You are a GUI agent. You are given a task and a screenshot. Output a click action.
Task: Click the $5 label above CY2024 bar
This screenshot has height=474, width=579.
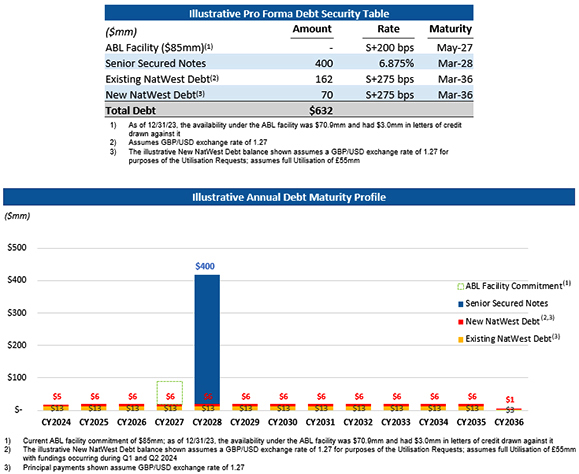pyautogui.click(x=57, y=396)
